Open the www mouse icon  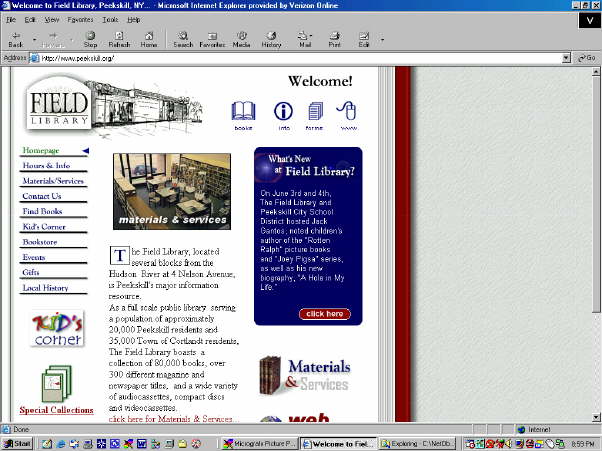(348, 116)
